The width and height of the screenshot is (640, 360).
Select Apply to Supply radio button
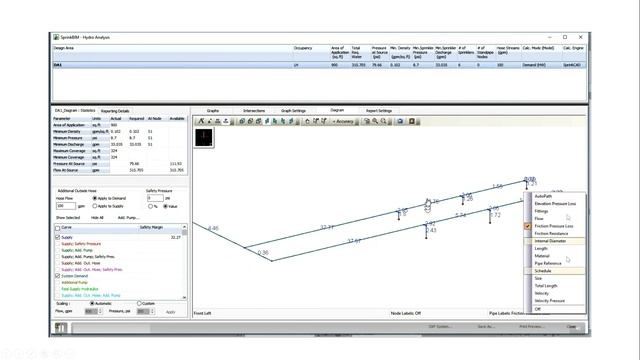click(x=95, y=206)
